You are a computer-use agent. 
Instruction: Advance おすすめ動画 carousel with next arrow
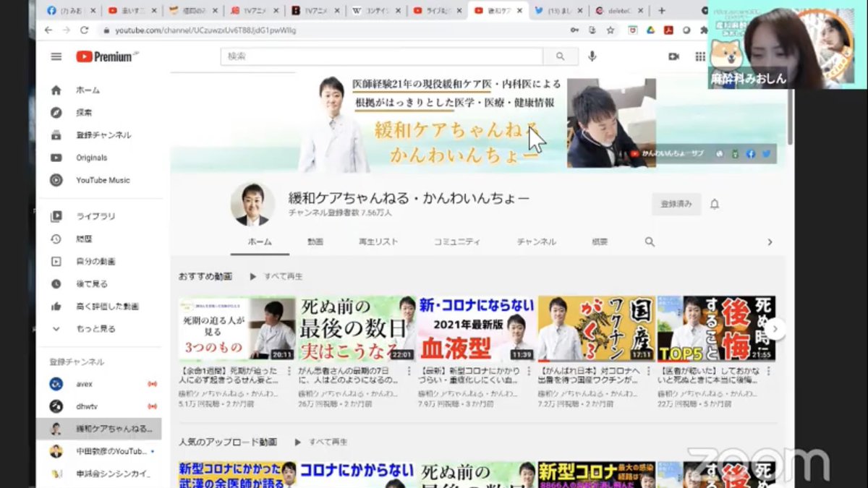coord(775,329)
